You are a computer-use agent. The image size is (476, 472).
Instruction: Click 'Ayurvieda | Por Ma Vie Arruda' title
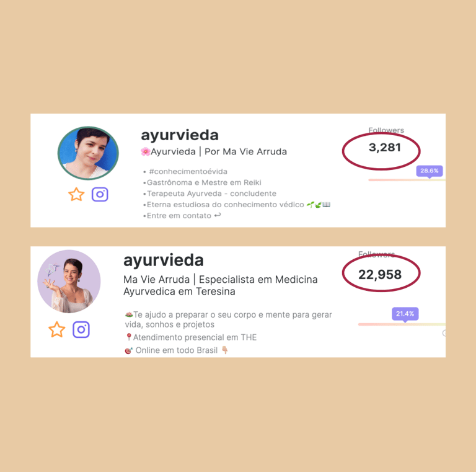pyautogui.click(x=214, y=151)
